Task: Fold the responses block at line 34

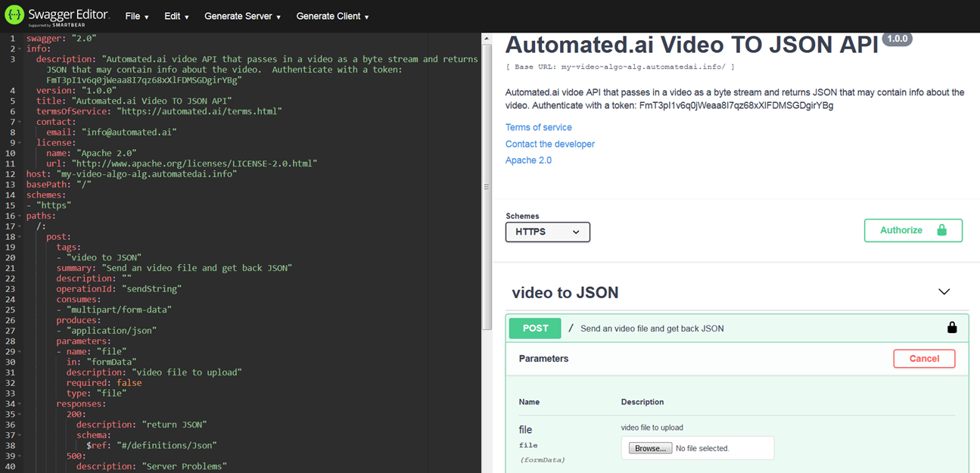Action: [x=20, y=403]
